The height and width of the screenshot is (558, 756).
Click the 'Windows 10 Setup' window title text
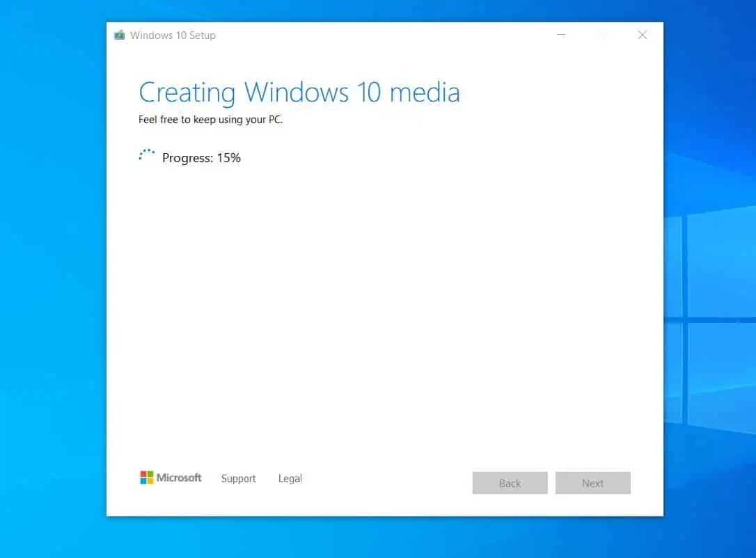coord(173,35)
